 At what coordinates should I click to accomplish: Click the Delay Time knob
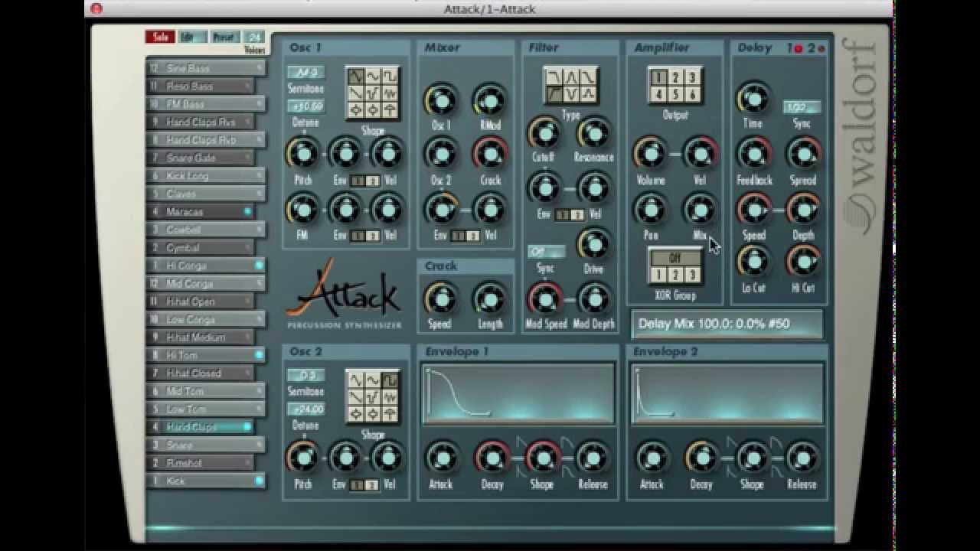[753, 99]
